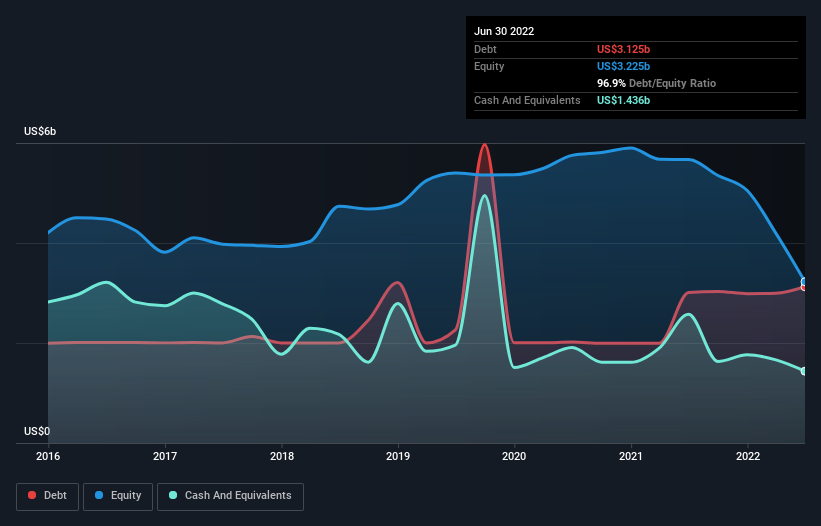Screen dimensions: 821x526
Task: Click the US$3.125b debt value
Action: pyautogui.click(x=623, y=49)
